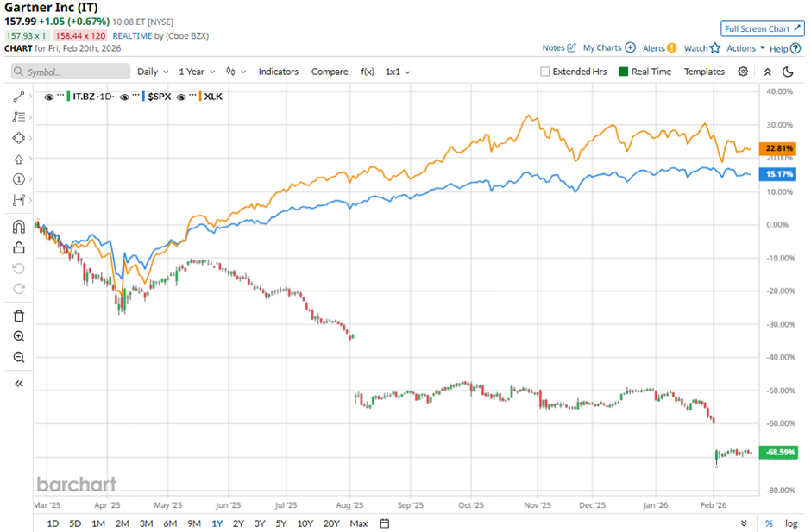Viewport: 811px width, 532px height.
Task: Open the Templates menu
Action: (x=704, y=72)
